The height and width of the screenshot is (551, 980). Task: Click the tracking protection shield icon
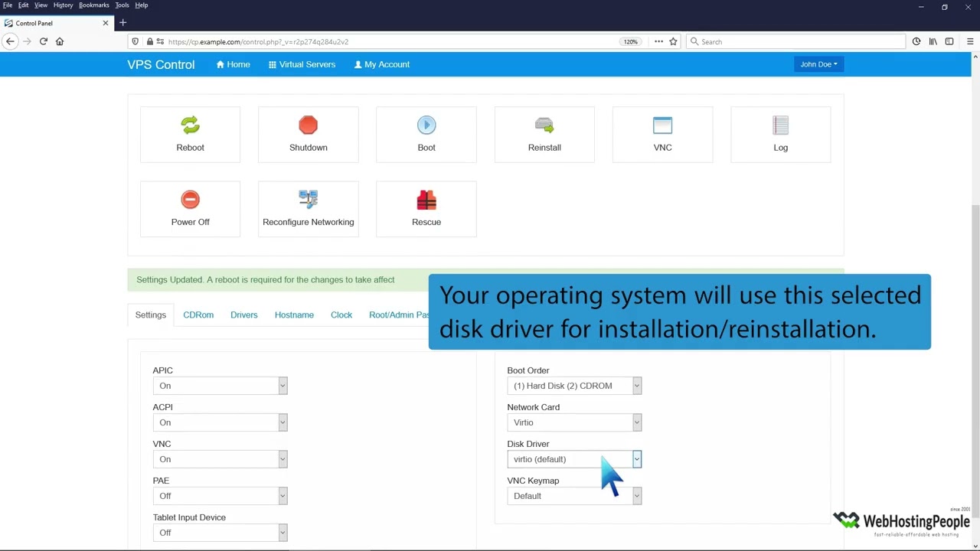(136, 41)
